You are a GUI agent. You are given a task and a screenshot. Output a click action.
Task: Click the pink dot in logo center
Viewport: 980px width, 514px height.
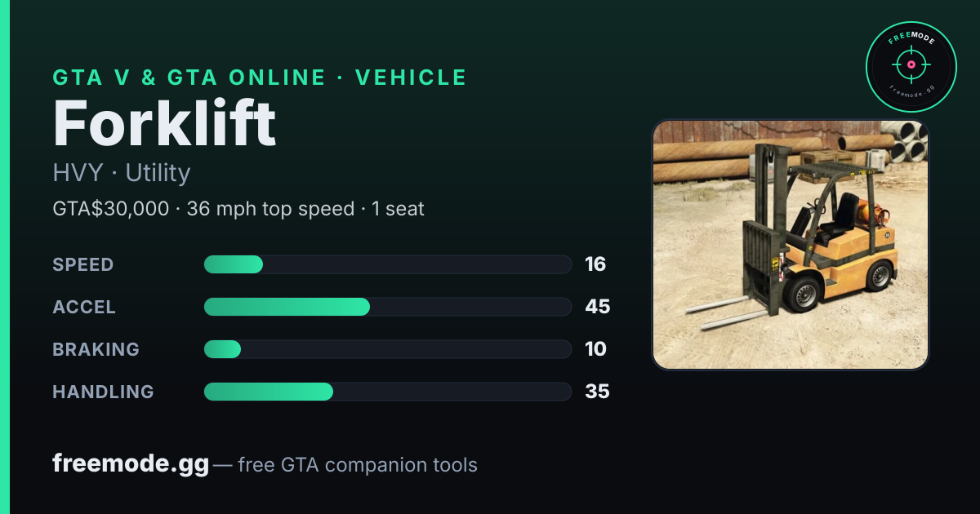point(911,64)
